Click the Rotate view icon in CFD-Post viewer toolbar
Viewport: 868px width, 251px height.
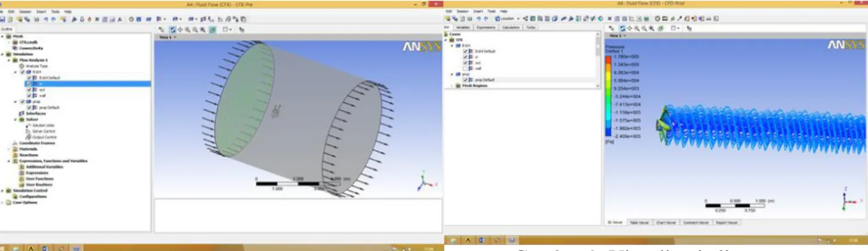click(x=622, y=29)
